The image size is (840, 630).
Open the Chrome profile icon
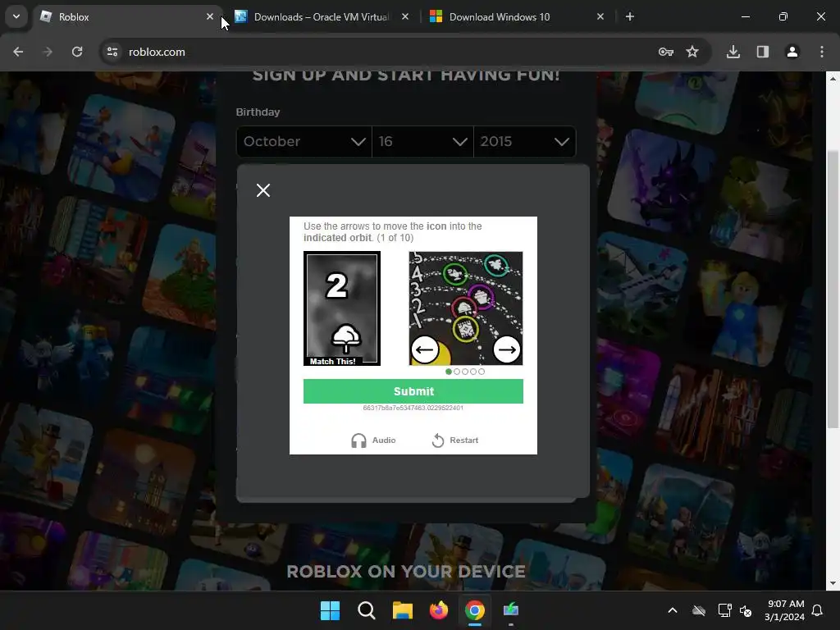point(792,52)
